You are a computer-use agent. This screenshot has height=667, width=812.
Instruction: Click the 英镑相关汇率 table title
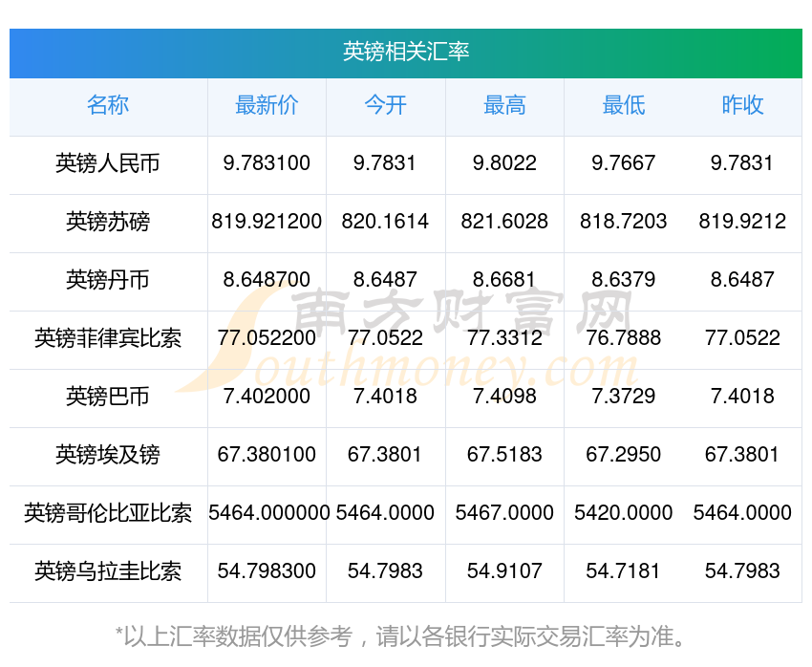pyautogui.click(x=406, y=52)
